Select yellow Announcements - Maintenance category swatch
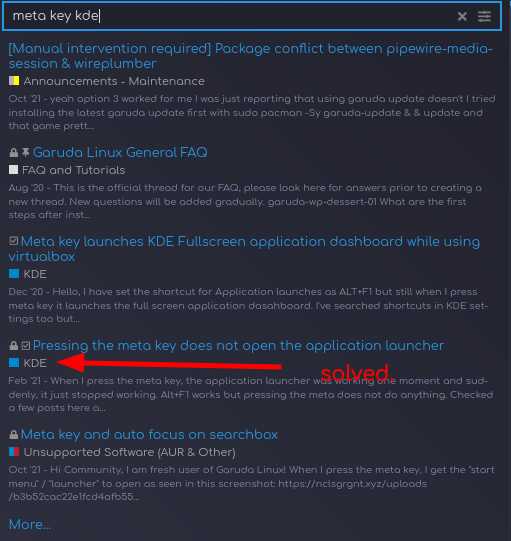The image size is (511, 541). (x=14, y=81)
